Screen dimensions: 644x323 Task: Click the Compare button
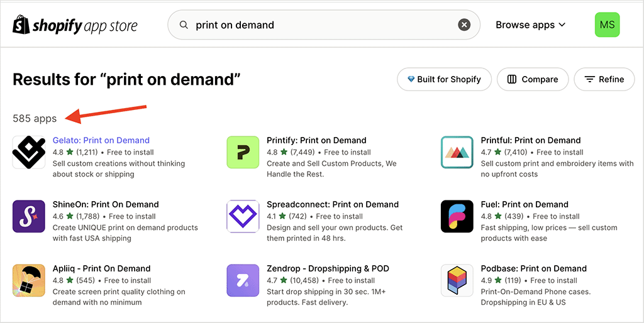point(533,79)
